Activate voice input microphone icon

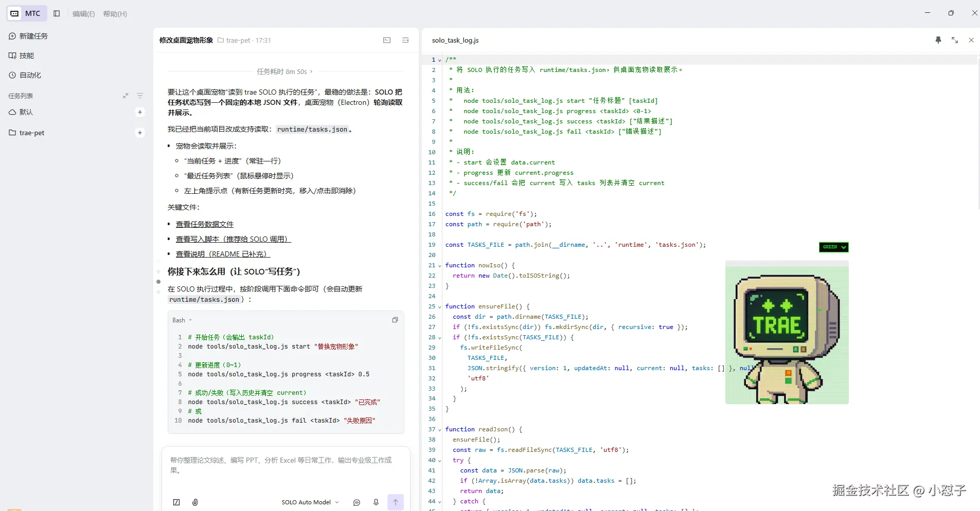coord(376,502)
